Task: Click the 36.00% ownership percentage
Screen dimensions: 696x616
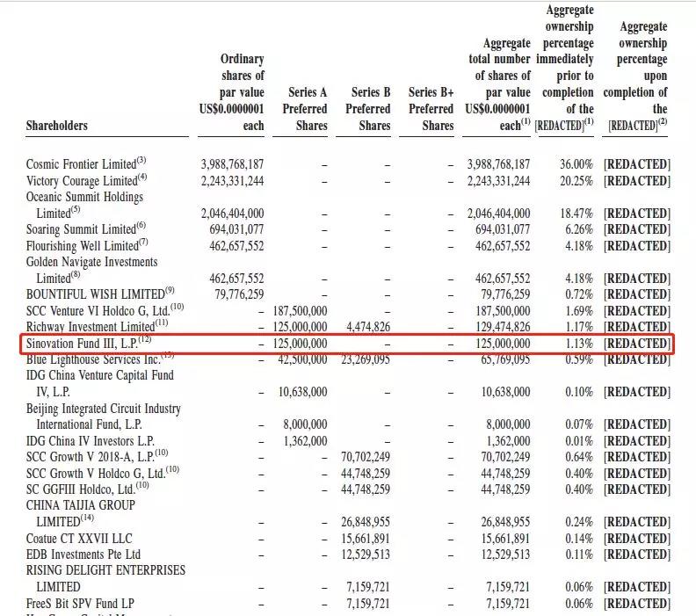Action: 576,164
